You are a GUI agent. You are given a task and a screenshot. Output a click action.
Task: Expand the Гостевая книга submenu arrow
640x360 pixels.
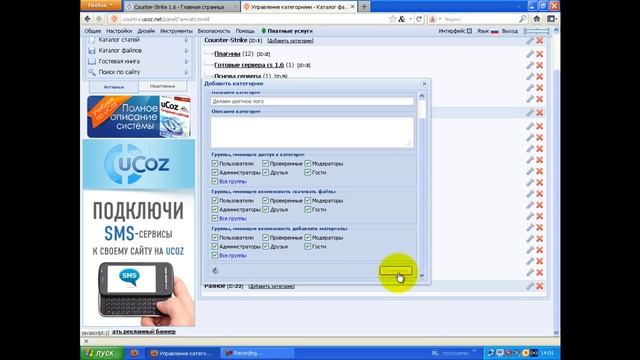[x=186, y=61]
